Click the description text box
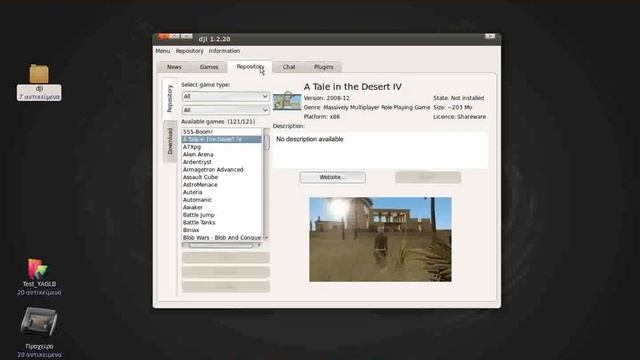Viewport: 640px width, 360px height. (x=380, y=150)
